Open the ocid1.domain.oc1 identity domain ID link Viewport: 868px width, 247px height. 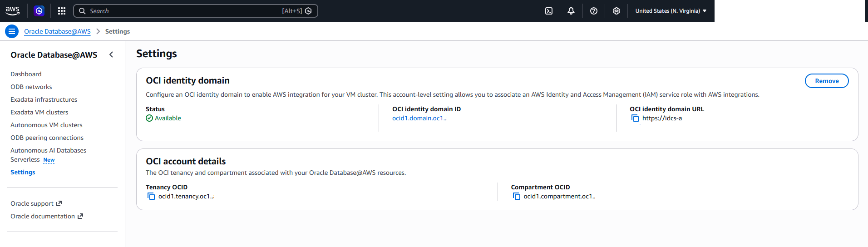click(419, 118)
